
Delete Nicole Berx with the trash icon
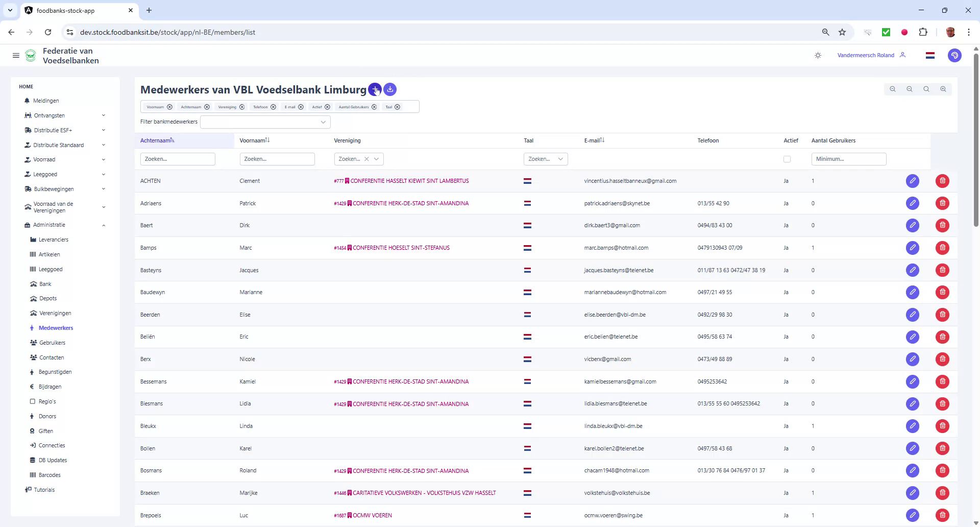coord(942,359)
